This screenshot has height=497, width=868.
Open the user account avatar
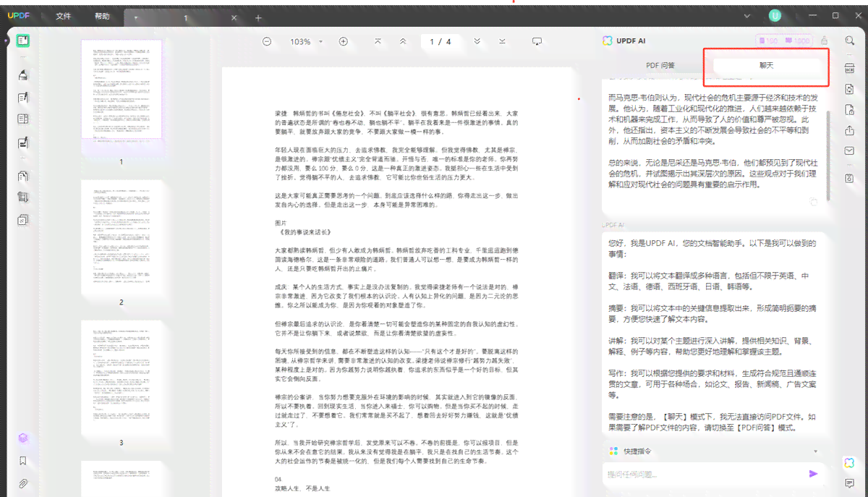coord(775,16)
